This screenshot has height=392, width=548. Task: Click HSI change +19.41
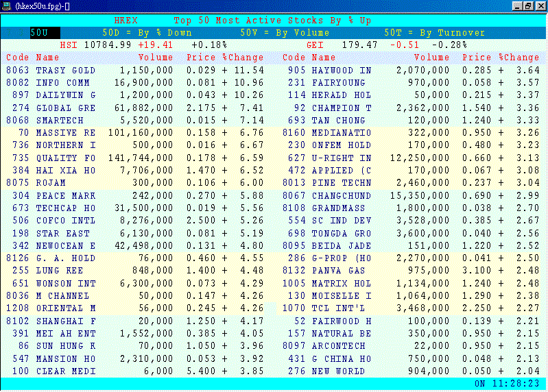tap(155, 45)
